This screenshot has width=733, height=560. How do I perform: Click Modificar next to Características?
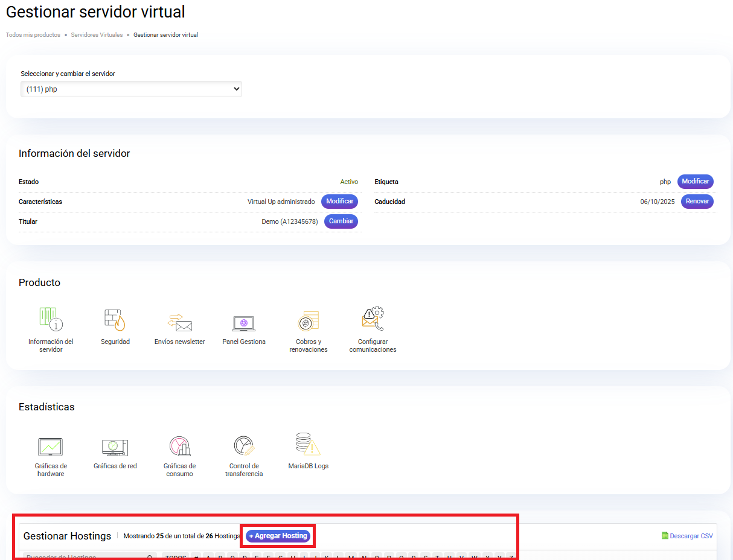coord(339,202)
